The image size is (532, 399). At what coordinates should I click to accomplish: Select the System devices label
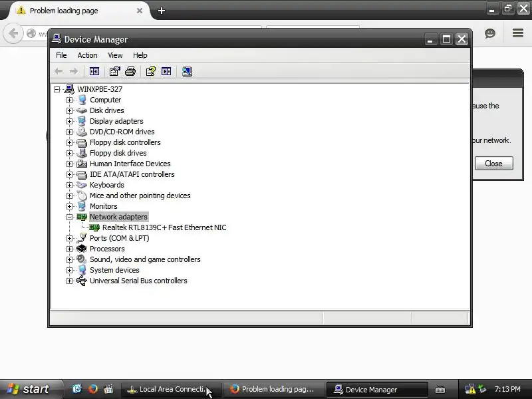click(x=114, y=270)
